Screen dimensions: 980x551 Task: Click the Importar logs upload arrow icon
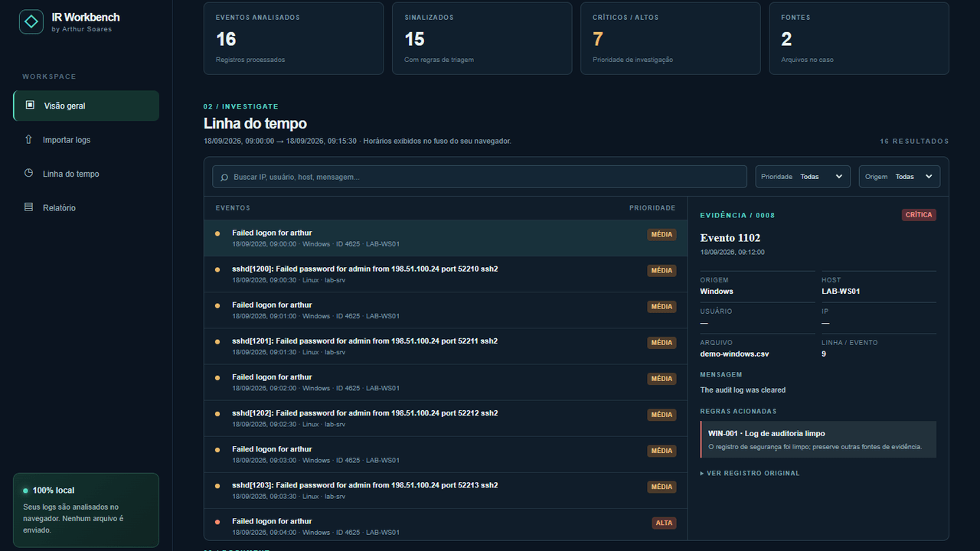[28, 139]
